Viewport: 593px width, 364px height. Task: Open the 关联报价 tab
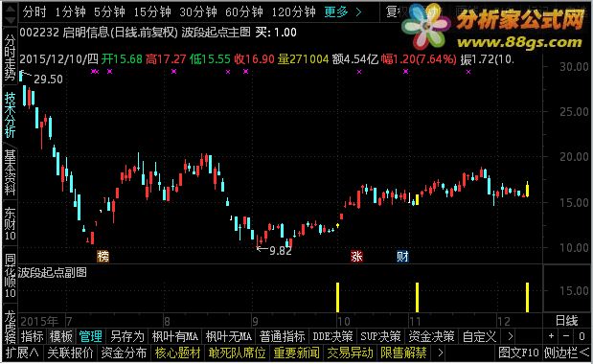pyautogui.click(x=70, y=353)
